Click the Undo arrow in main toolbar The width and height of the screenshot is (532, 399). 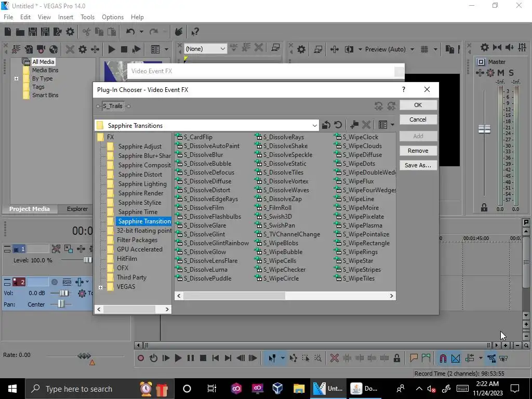coord(130,32)
